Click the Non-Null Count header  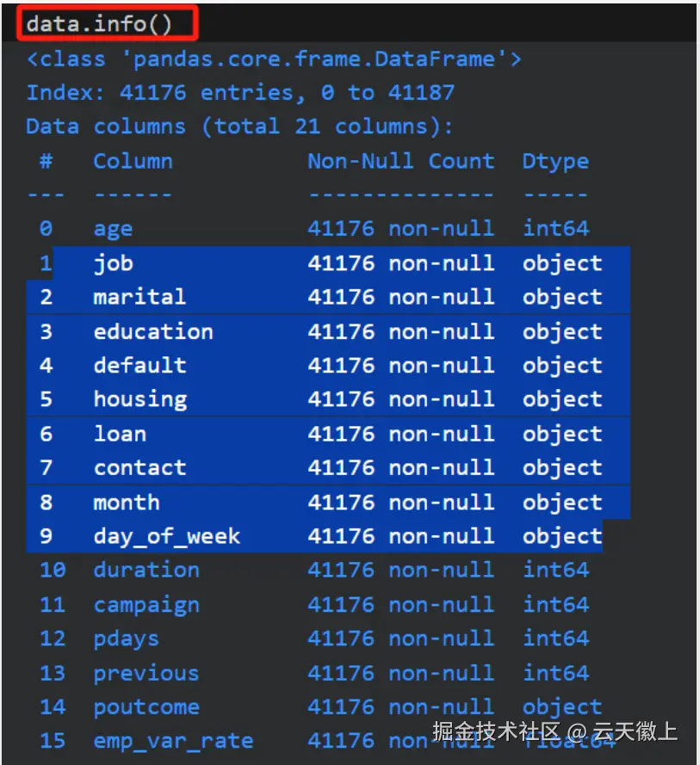400,161
